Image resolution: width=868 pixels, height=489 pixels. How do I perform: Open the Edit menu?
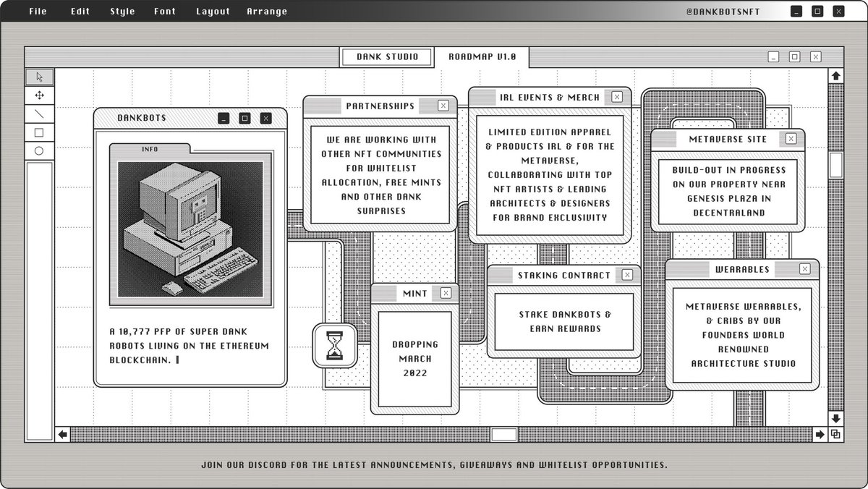(x=80, y=11)
